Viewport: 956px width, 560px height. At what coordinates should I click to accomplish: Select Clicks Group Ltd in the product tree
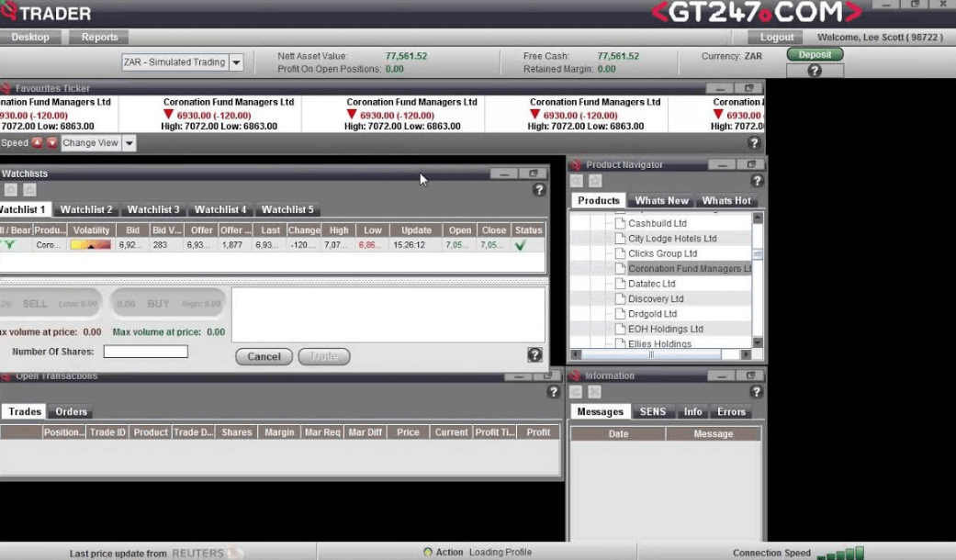pos(661,253)
